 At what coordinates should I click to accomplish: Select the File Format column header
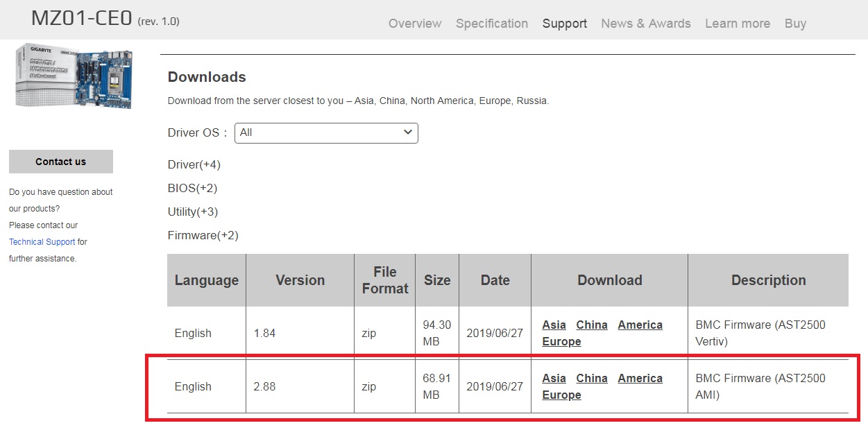coord(385,280)
